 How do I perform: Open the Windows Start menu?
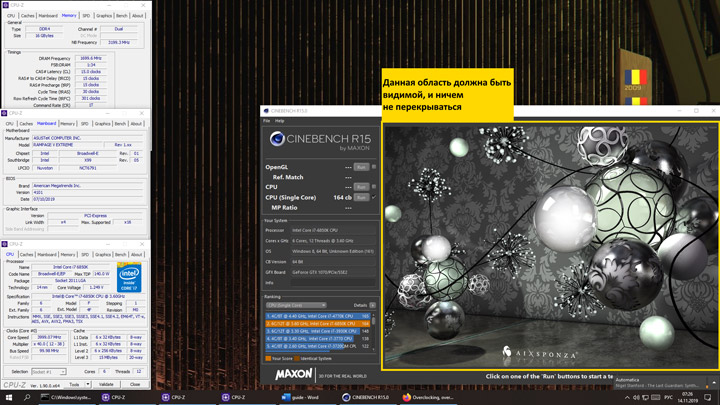8,397
